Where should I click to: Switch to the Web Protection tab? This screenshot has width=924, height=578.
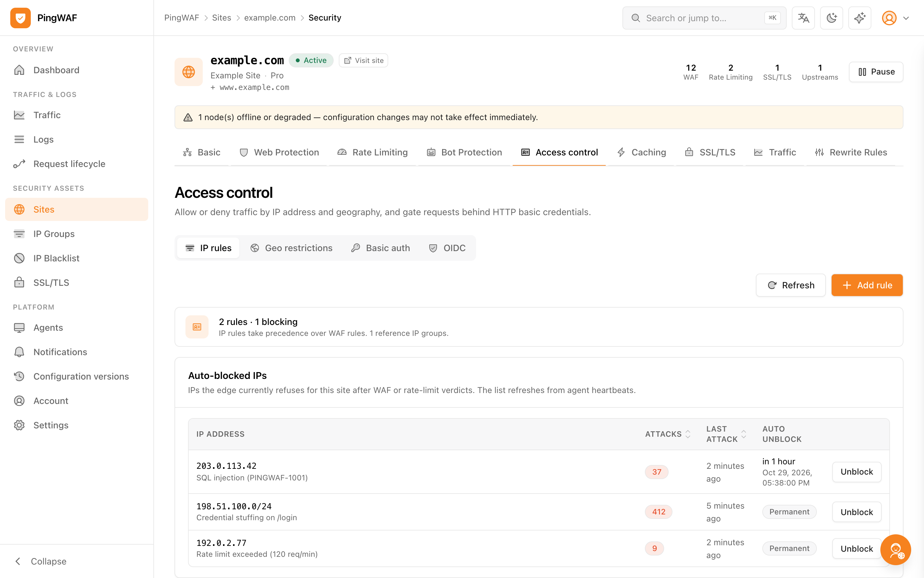point(279,153)
